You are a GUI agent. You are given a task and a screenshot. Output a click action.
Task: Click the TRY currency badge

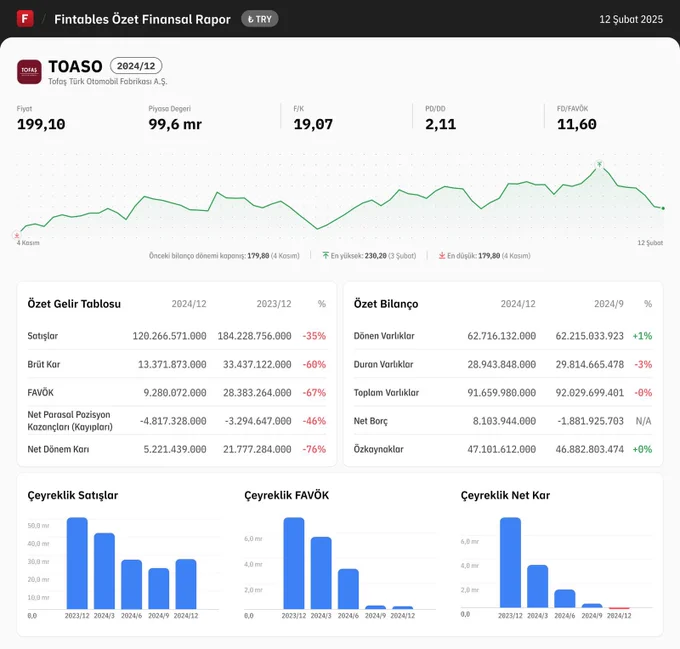click(x=259, y=19)
